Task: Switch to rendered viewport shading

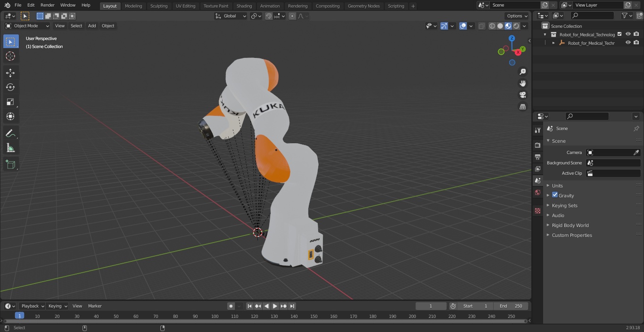Action: (x=516, y=26)
